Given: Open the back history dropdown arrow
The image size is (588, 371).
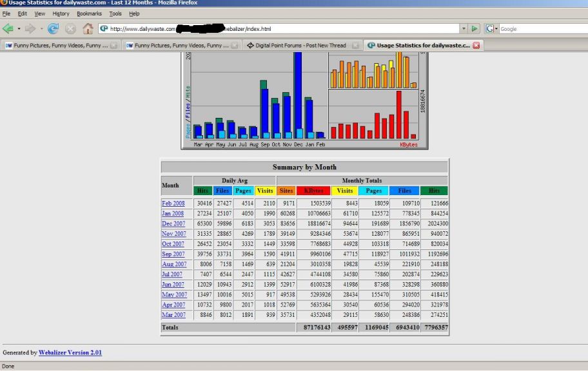Looking at the screenshot, I should (x=19, y=29).
